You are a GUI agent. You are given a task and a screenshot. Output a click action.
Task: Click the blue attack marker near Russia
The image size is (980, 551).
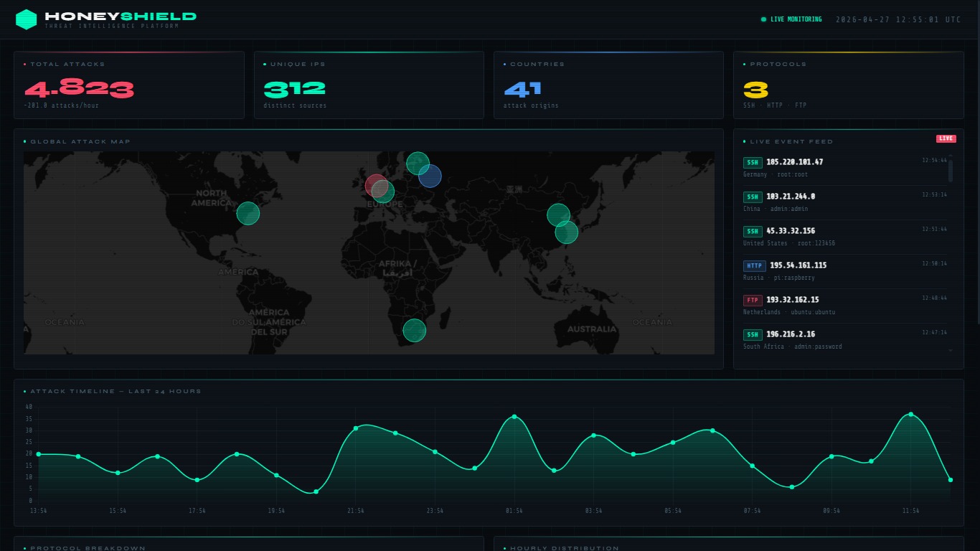430,175
